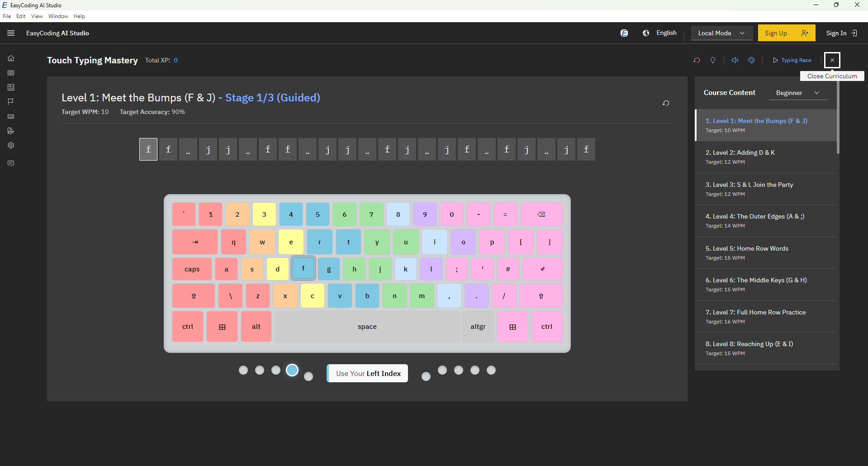
Task: Select Level 3: S & L Join the Party
Action: (x=766, y=189)
